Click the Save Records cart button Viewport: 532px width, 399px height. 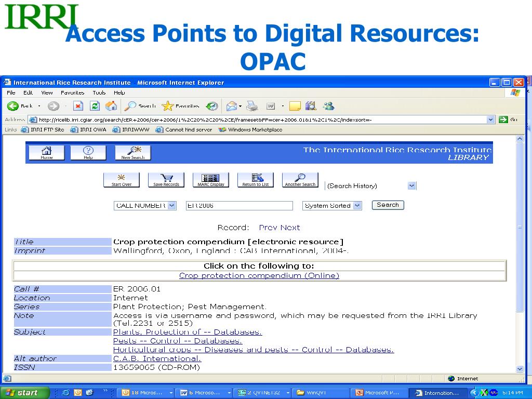[x=166, y=180]
